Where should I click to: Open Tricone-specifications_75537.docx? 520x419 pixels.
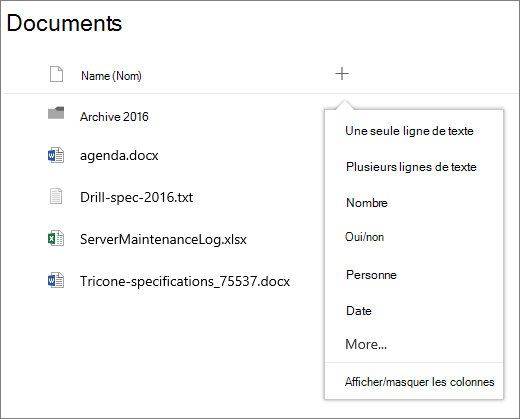click(185, 281)
